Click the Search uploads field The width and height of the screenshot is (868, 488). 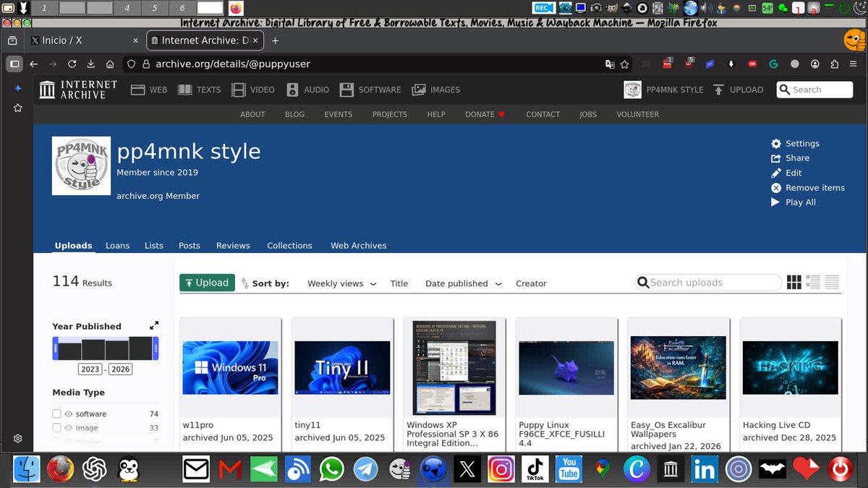coord(707,283)
